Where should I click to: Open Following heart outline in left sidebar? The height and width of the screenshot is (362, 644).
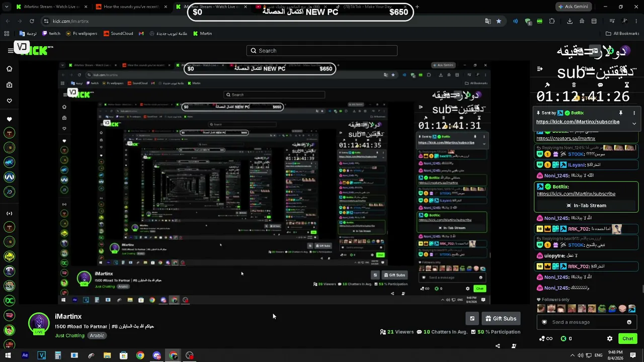(9, 101)
